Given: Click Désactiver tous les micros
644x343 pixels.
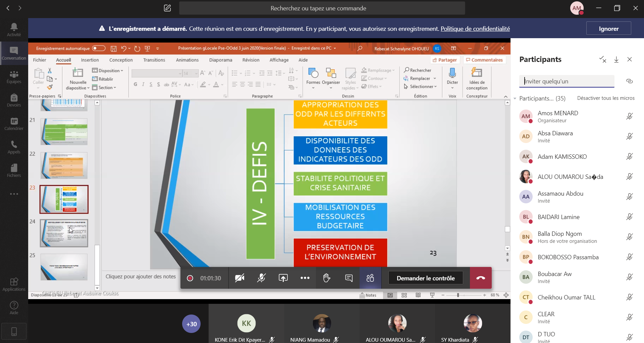Looking at the screenshot, I should click(606, 98).
